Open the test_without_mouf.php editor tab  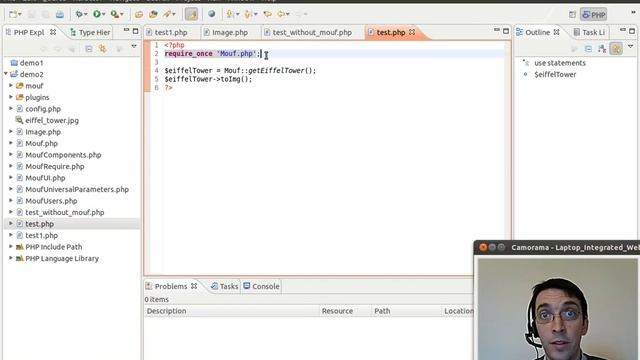click(308, 32)
